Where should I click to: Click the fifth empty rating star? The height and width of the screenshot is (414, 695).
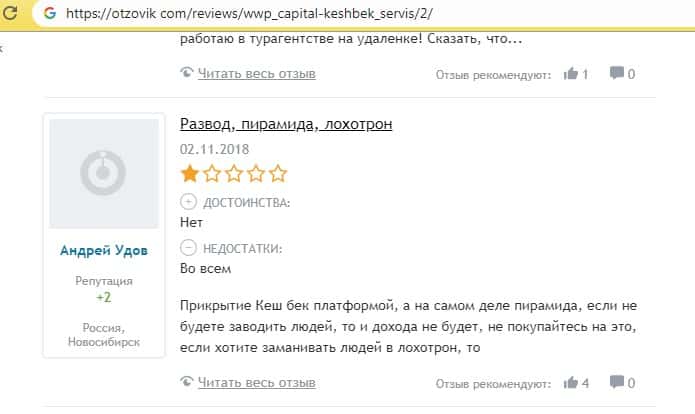pos(278,173)
